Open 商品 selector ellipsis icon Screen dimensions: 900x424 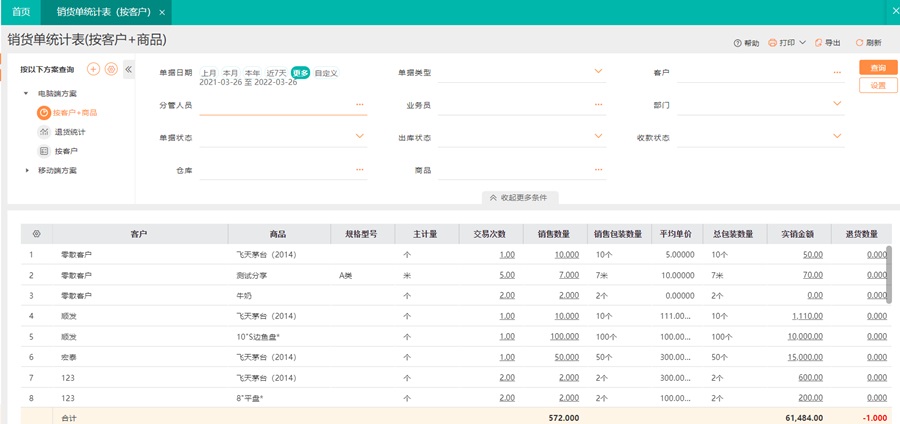(x=599, y=170)
